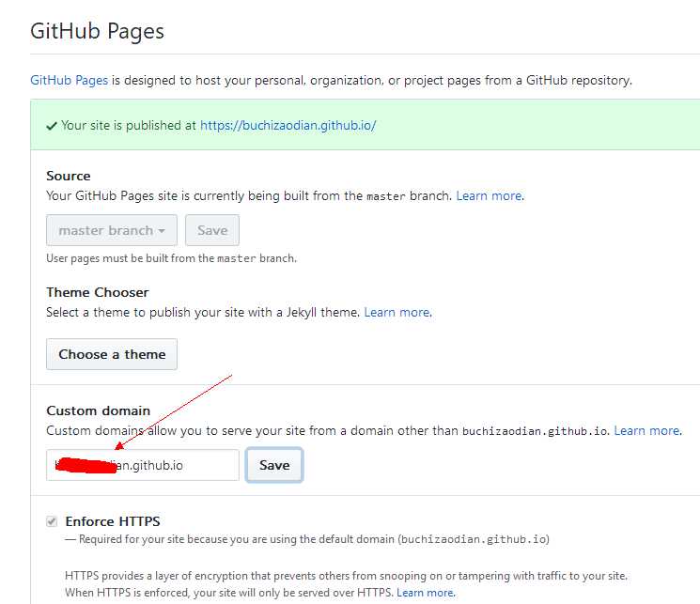Open Learn more link about Jekyll themes
This screenshot has height=604, width=700.
(x=397, y=313)
